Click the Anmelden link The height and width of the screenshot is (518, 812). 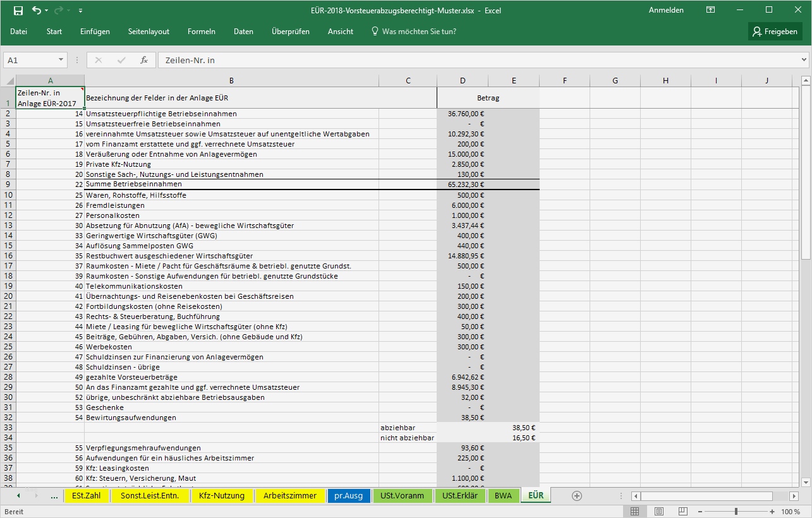tap(665, 10)
